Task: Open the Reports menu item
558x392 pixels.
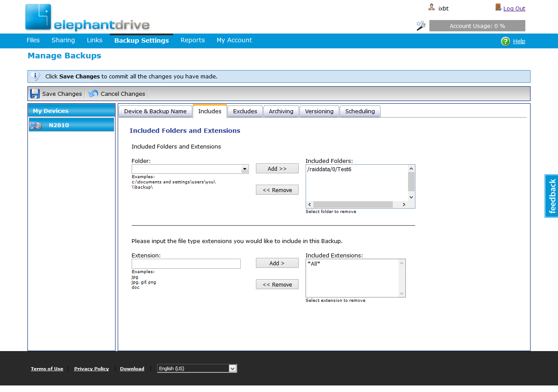Action: tap(193, 40)
